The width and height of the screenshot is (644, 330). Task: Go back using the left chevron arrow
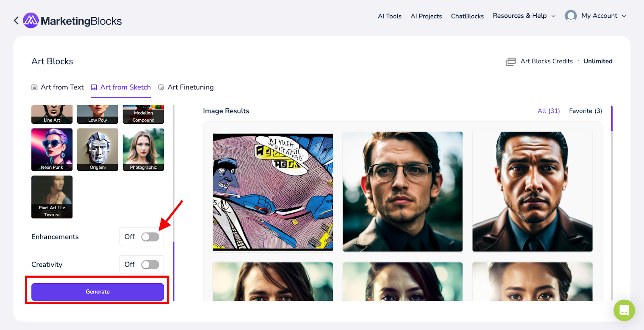coord(16,21)
